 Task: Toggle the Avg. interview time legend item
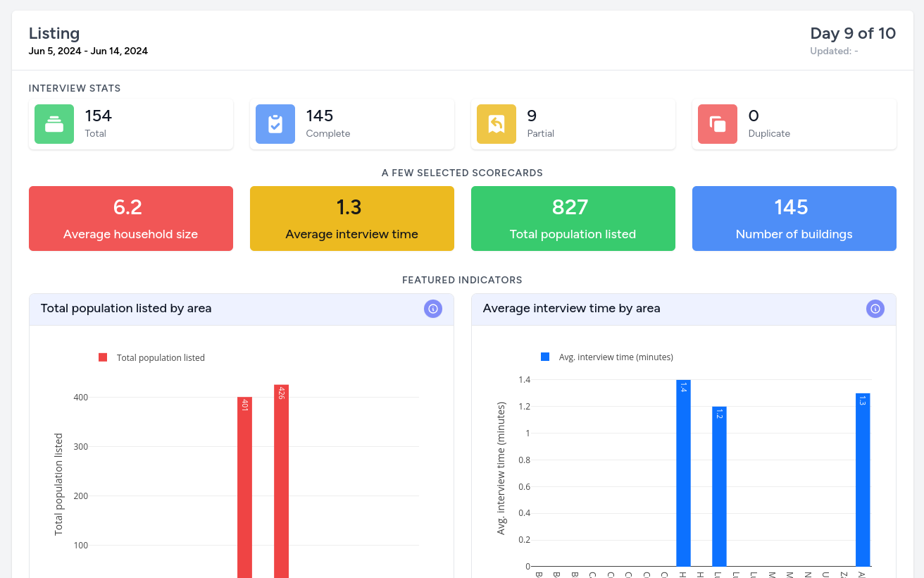click(x=603, y=357)
